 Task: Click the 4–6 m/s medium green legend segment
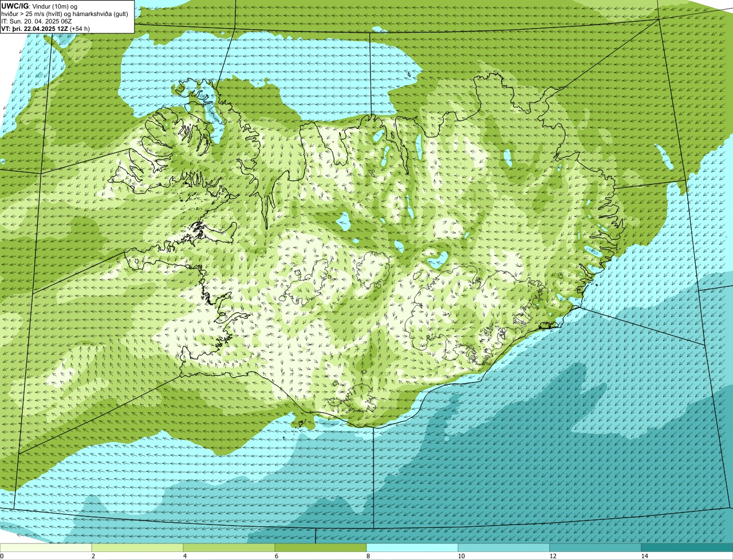tap(229, 547)
